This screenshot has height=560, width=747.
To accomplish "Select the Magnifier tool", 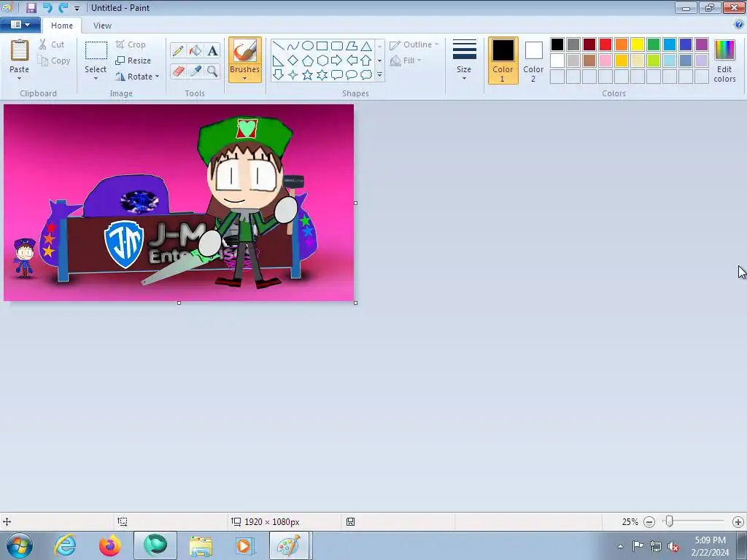I will [x=212, y=71].
